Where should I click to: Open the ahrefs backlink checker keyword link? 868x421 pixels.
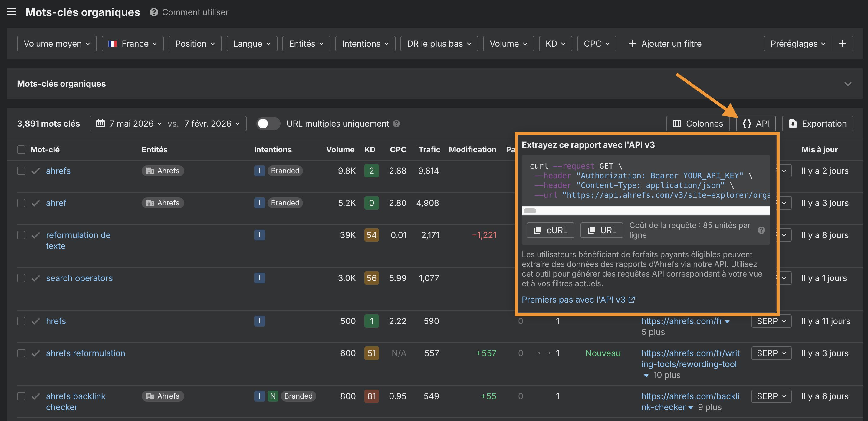point(76,401)
